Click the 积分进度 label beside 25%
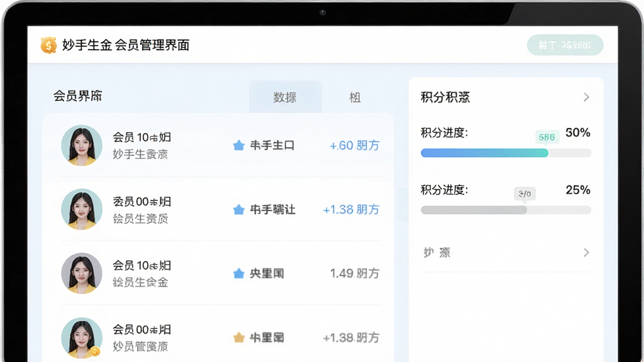The width and height of the screenshot is (644, 362). [x=445, y=190]
